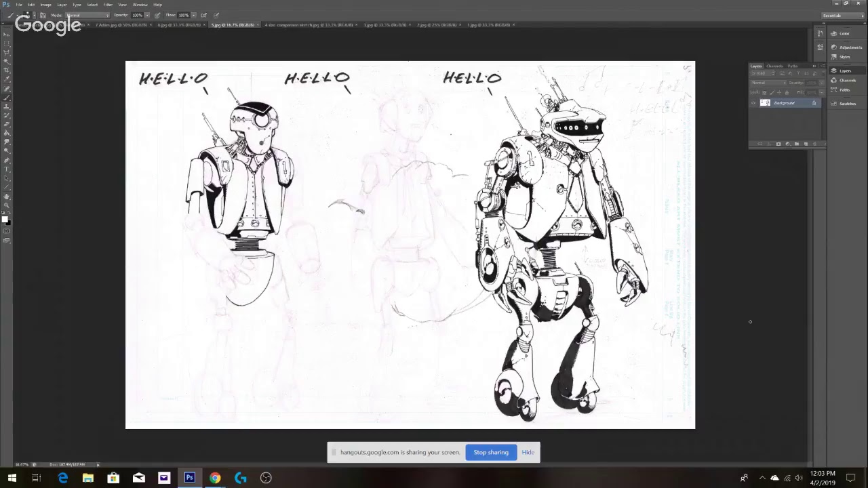Toggle Background layer visibility eye
This screenshot has width=868, height=488.
pyautogui.click(x=753, y=103)
